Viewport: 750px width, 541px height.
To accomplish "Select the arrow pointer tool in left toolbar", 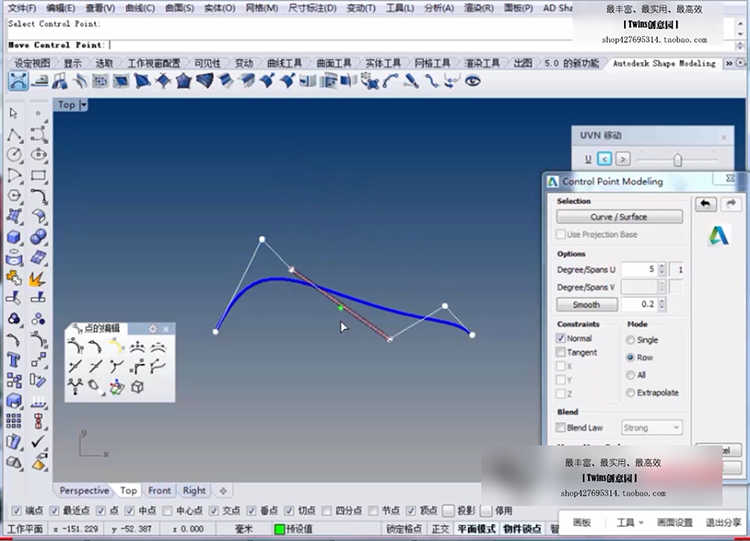I will [13, 113].
